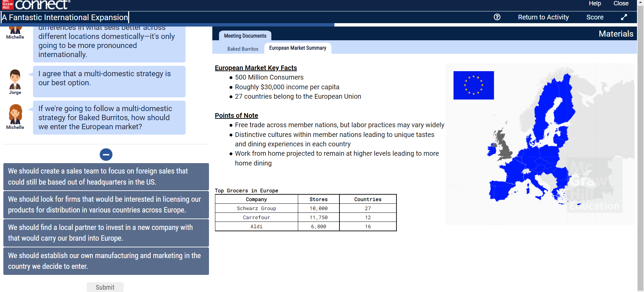This screenshot has width=644, height=292.
Task: Click the European Union flag image
Action: coord(474,85)
